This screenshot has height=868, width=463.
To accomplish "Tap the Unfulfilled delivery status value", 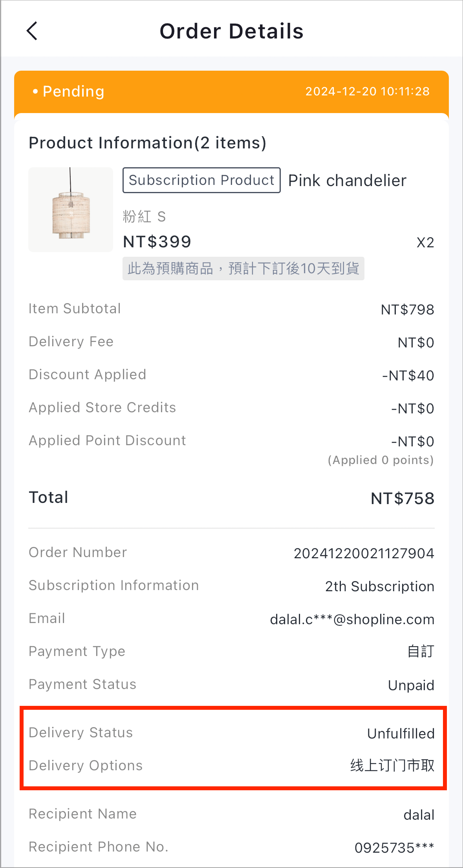I will click(401, 733).
